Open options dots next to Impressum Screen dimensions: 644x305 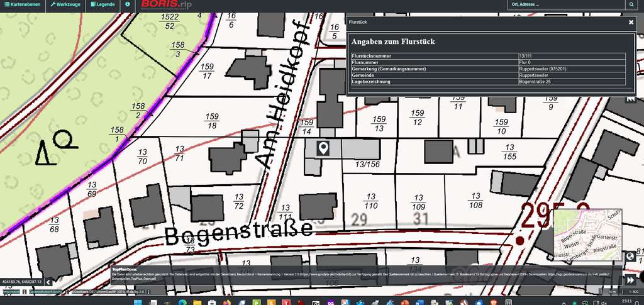point(25,292)
